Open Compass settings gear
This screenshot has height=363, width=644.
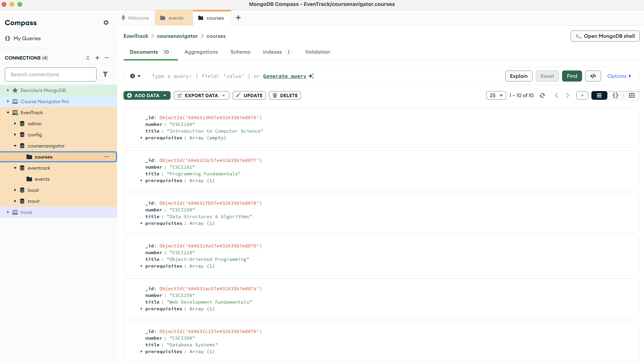pos(106,23)
